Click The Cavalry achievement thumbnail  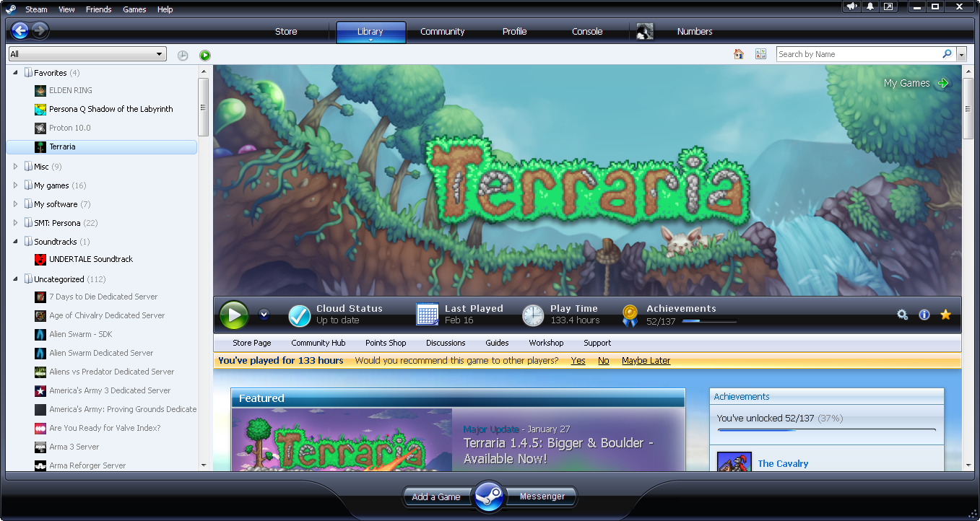pyautogui.click(x=734, y=462)
